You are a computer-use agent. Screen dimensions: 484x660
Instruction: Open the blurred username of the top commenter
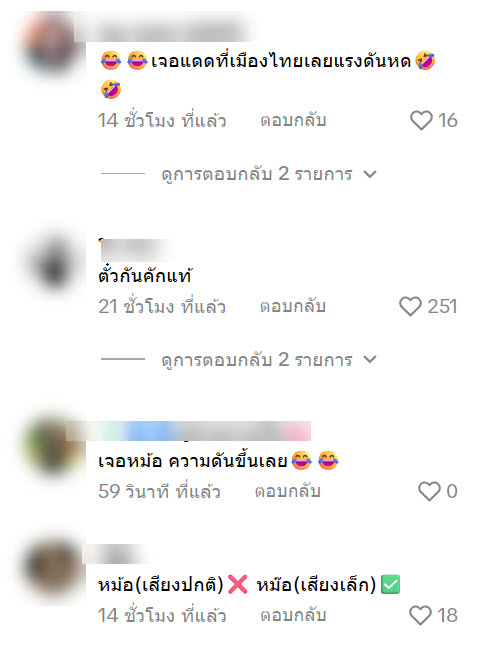click(164, 29)
